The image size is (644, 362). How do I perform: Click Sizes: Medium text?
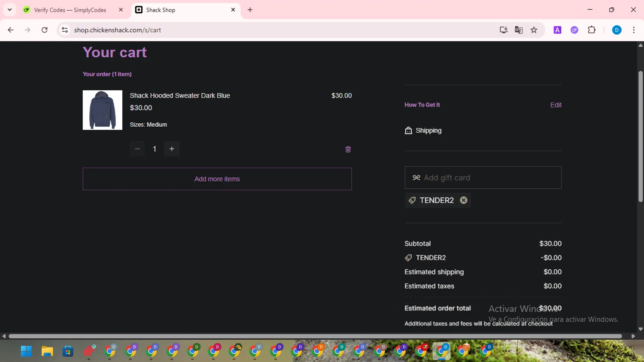(x=148, y=125)
